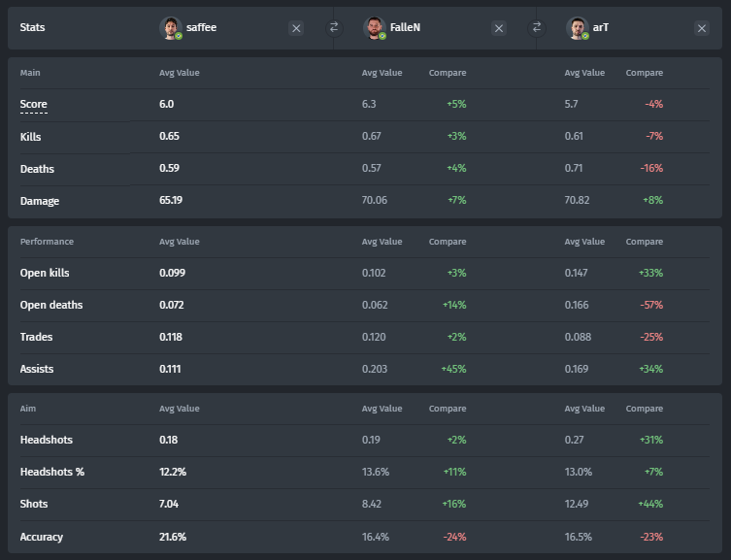Select the Deaths row label

click(x=37, y=169)
